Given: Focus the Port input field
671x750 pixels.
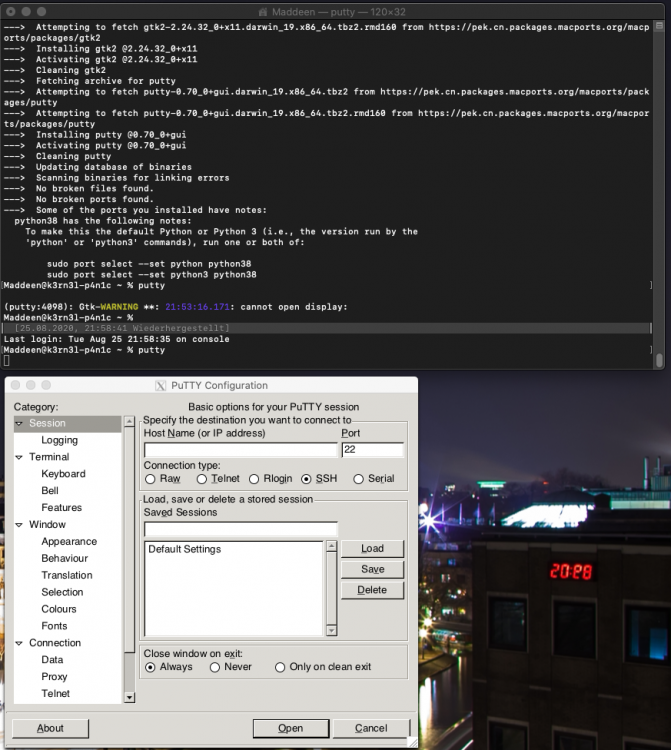Looking at the screenshot, I should (373, 450).
